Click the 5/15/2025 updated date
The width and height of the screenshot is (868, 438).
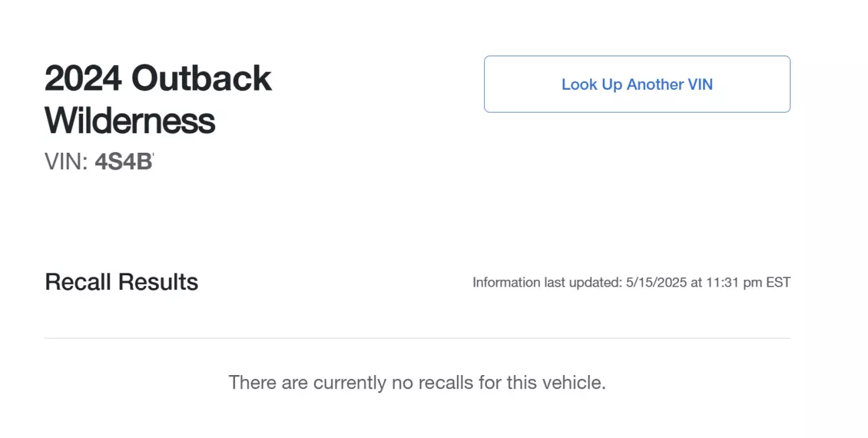[x=655, y=283]
